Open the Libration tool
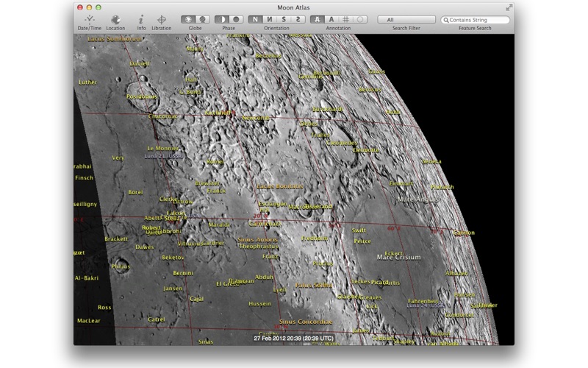Viewport: 588px width, 368px height. coord(161,23)
